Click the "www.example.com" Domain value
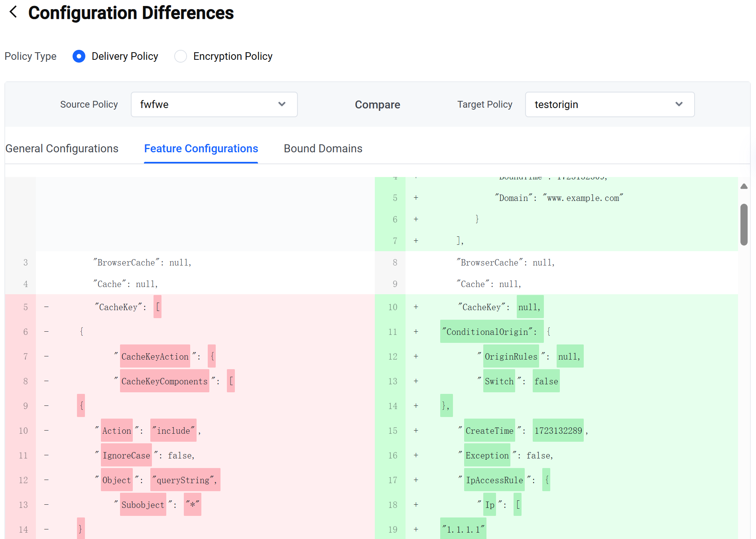756x539 pixels. [x=583, y=198]
